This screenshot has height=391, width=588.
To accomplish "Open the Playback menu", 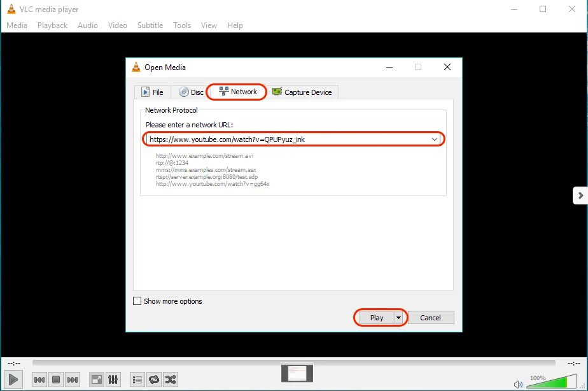I will click(x=52, y=25).
